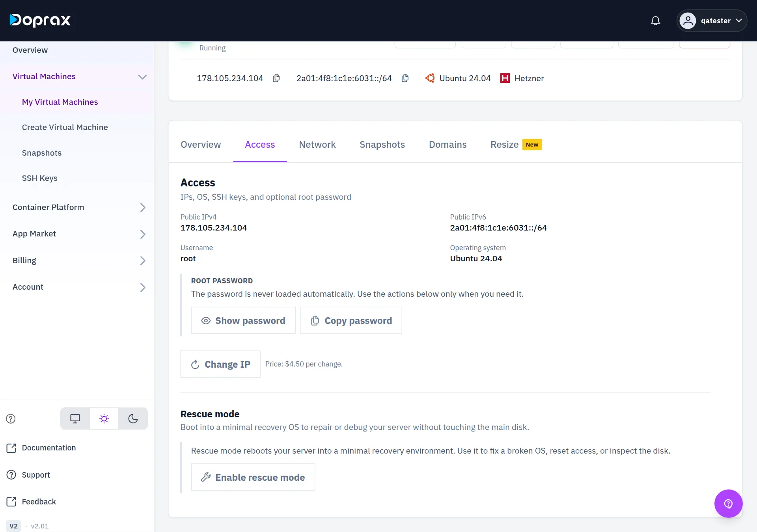Switch to the Network tab
The image size is (757, 532).
pyautogui.click(x=317, y=145)
